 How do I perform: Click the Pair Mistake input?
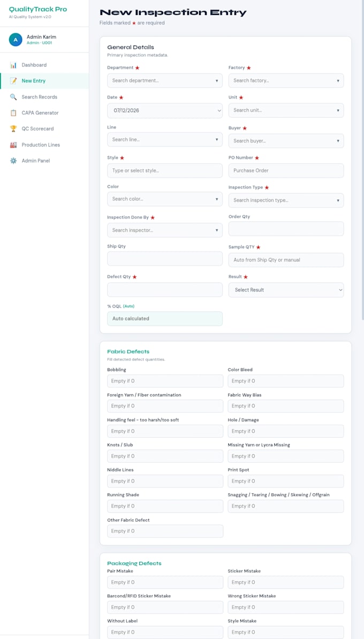pyautogui.click(x=165, y=582)
